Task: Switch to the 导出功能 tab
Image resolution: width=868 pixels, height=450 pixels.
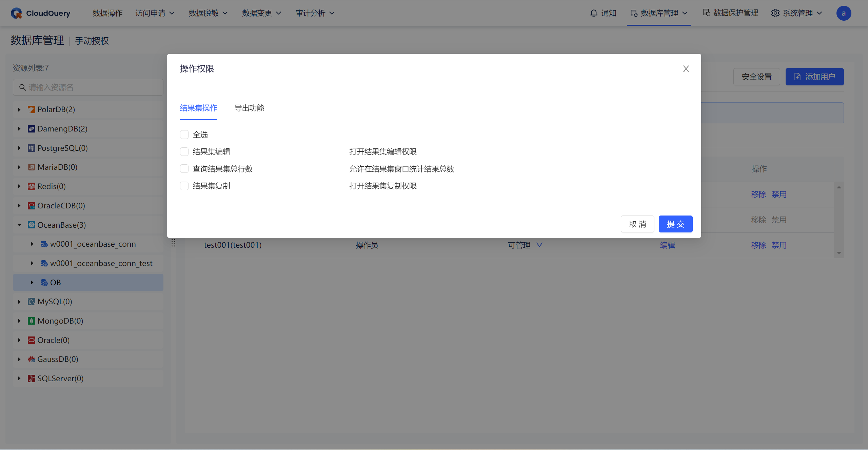Action: [249, 108]
